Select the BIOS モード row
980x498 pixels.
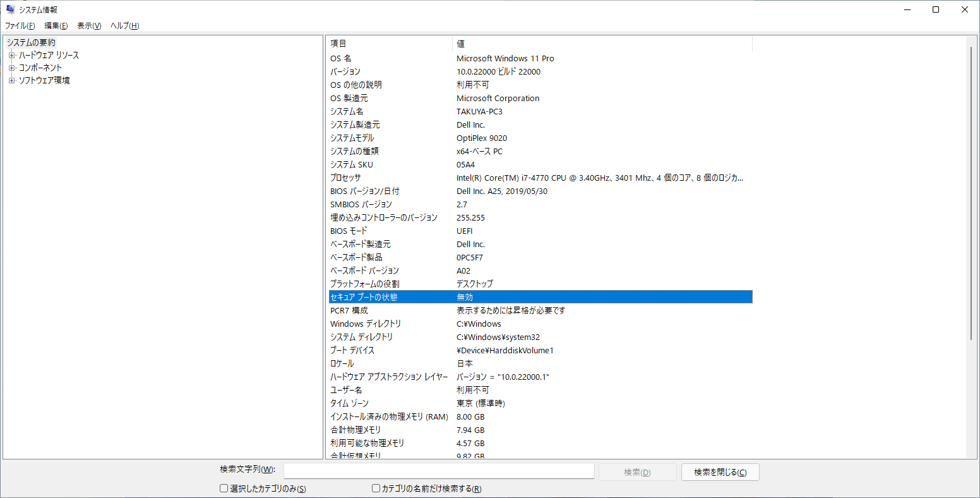[x=540, y=231]
